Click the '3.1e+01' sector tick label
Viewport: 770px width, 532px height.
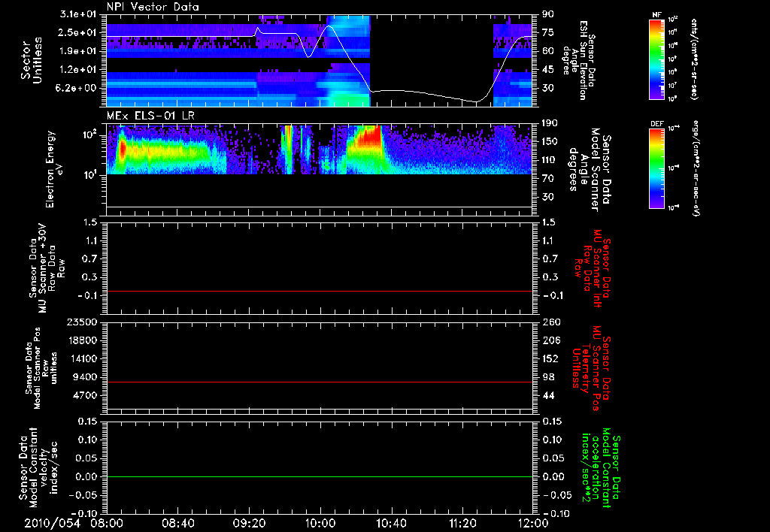click(77, 14)
